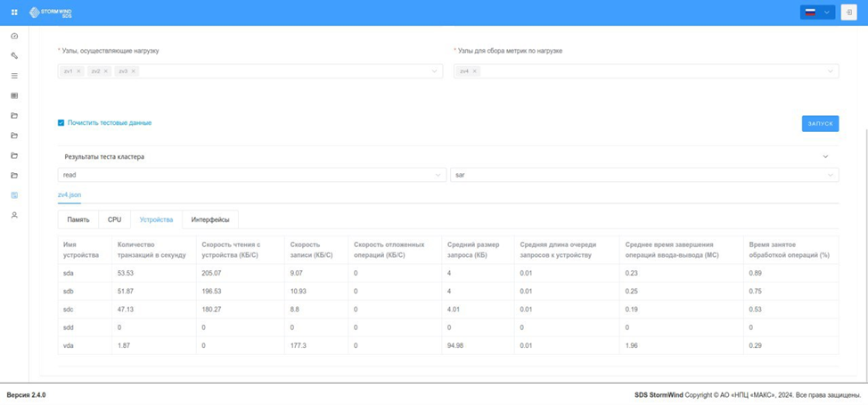Switch to the Интерфейсы tab
This screenshot has height=405, width=868.
[210, 219]
